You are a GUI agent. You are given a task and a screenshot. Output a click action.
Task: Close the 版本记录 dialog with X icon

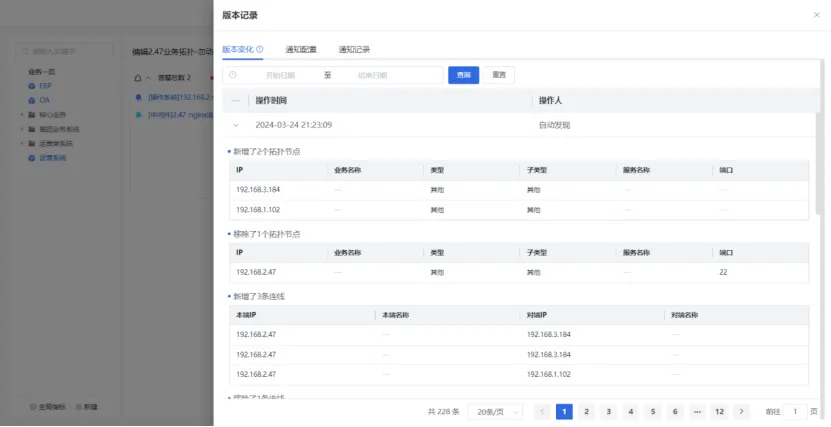[x=816, y=15]
